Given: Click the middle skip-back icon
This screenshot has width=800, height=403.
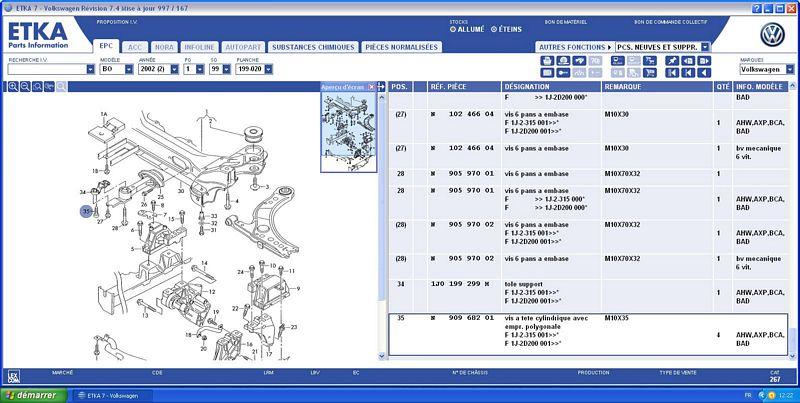Looking at the screenshot, I should click(688, 73).
